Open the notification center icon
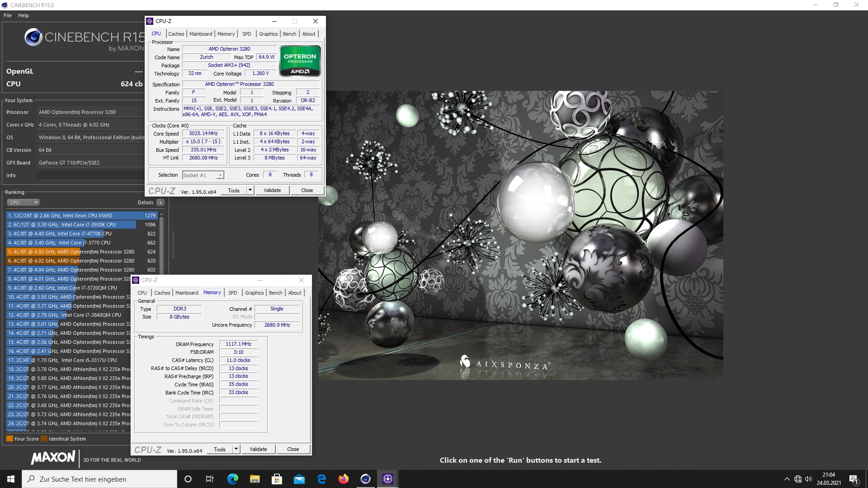Screen dimensions: 868x488 click(x=854, y=479)
